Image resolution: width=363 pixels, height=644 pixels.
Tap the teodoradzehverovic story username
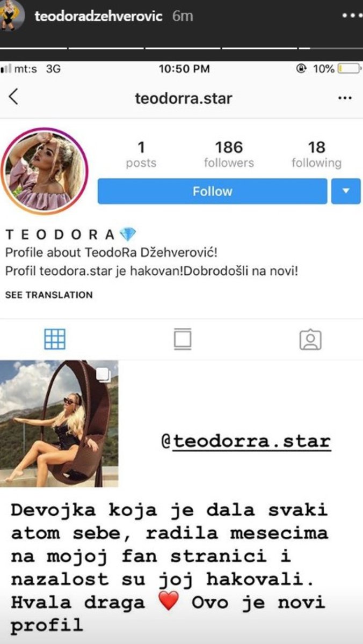(x=98, y=16)
